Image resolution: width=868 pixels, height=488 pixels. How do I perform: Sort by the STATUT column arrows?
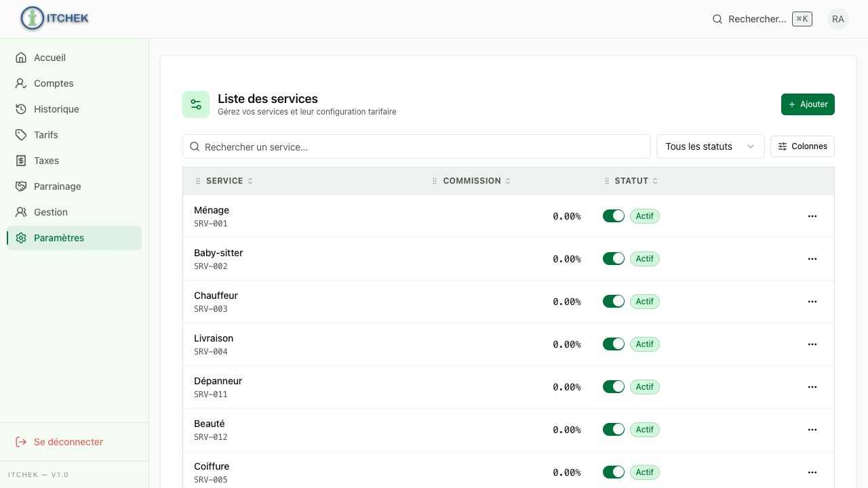pos(655,181)
